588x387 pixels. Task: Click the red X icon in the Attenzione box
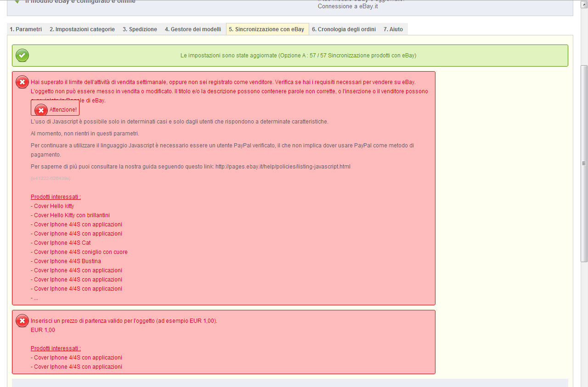click(41, 110)
